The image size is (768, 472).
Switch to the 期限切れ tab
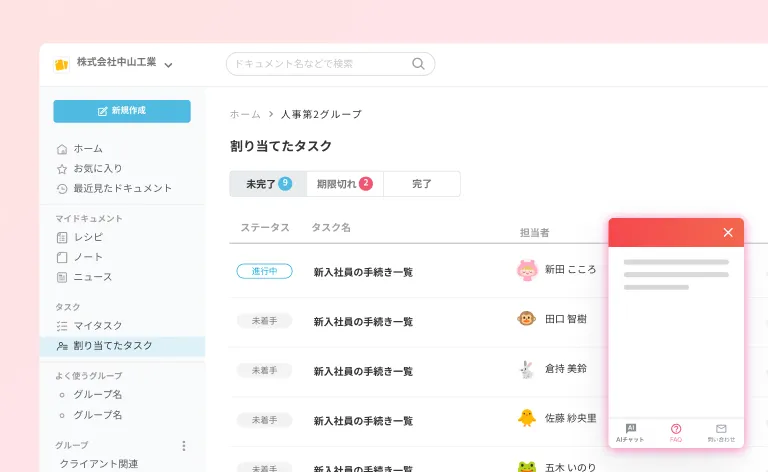(344, 184)
